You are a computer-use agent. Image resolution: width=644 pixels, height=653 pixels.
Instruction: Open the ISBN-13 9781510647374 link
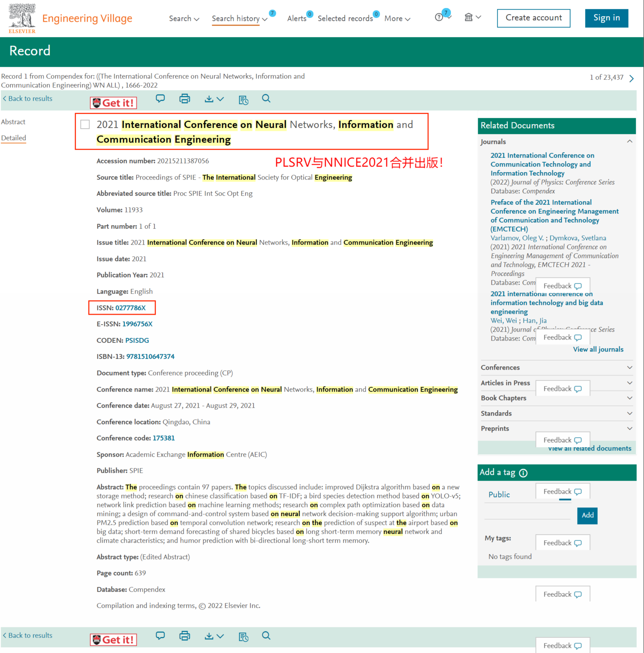150,356
